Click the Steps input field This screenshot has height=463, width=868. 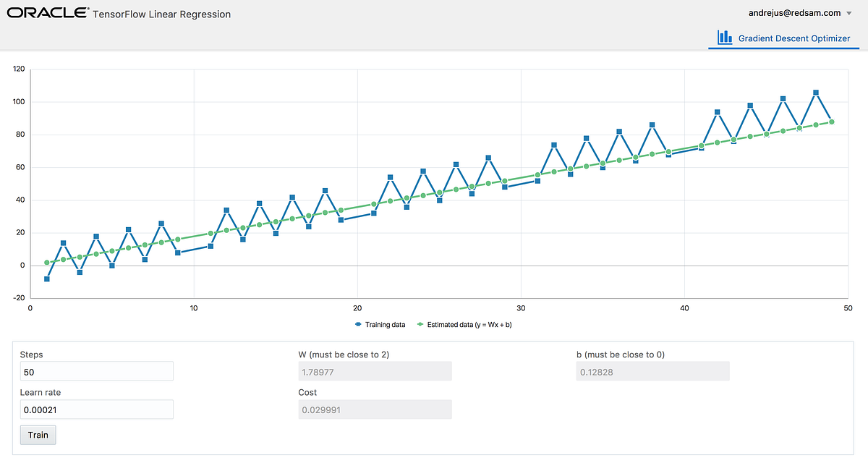96,370
